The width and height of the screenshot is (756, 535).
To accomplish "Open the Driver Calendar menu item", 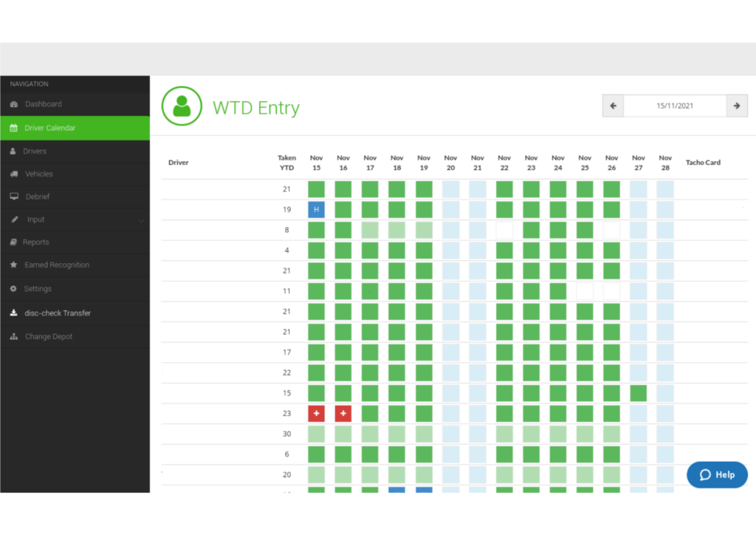I will pyautogui.click(x=49, y=128).
